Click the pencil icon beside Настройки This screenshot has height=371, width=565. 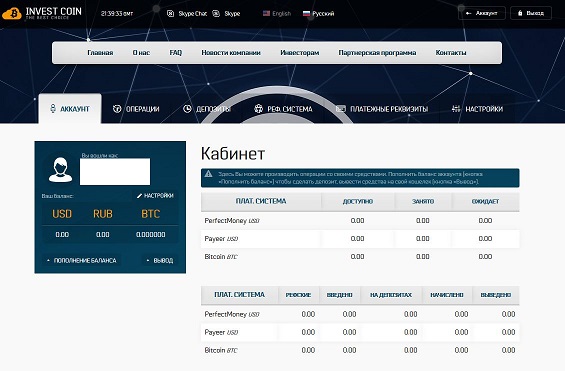coord(139,196)
